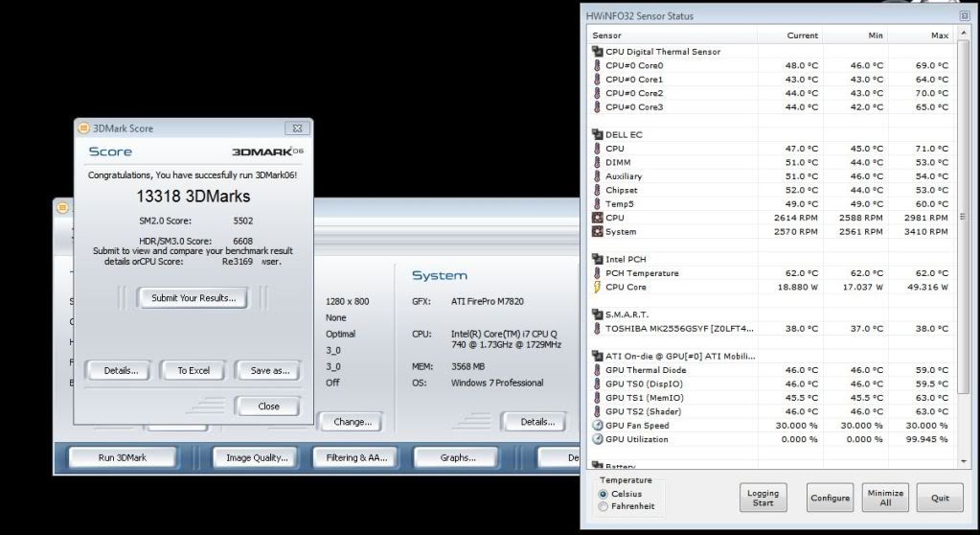This screenshot has width=980, height=535.
Task: Click the CPU Digital Thermal Sensor group icon
Action: point(597,52)
